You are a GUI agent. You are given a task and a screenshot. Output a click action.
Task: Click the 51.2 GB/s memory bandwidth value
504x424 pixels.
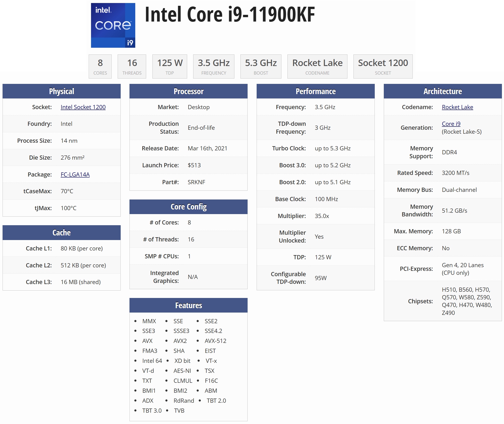coord(454,211)
